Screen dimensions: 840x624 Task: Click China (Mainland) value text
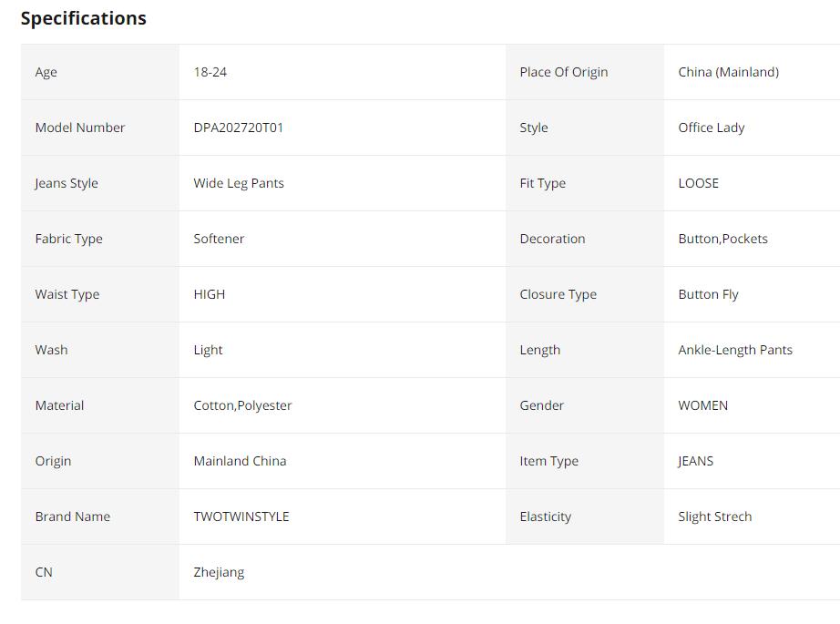click(728, 72)
